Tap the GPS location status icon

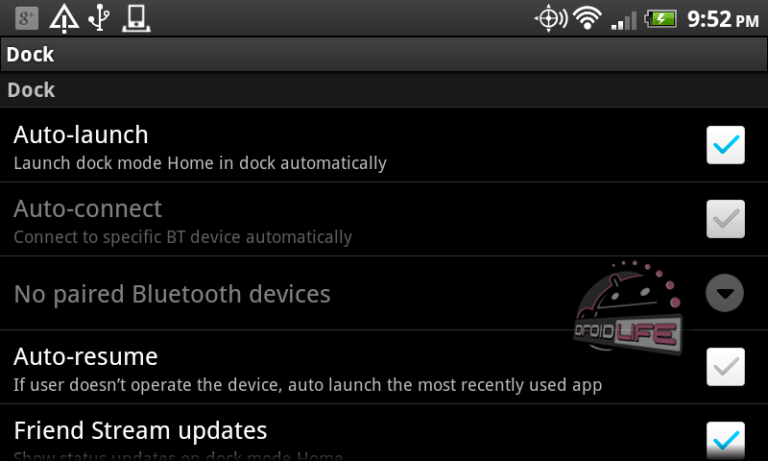click(x=551, y=19)
